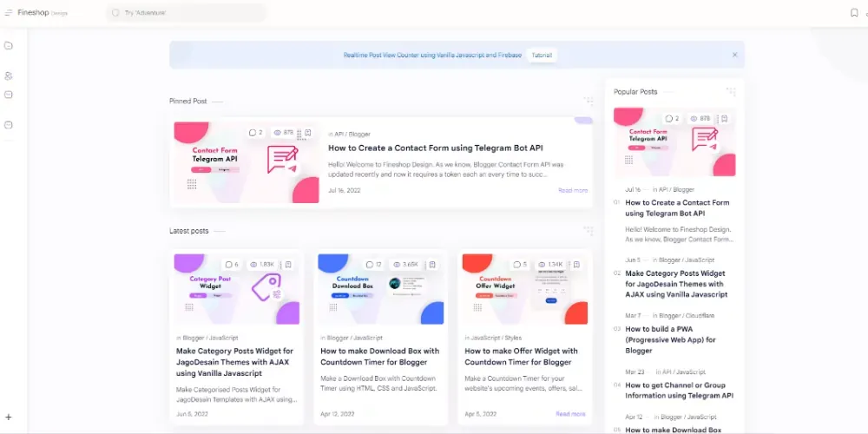The height and width of the screenshot is (434, 868).
Task: Click the plus icon at sidebar bottom
Action: pyautogui.click(x=9, y=417)
